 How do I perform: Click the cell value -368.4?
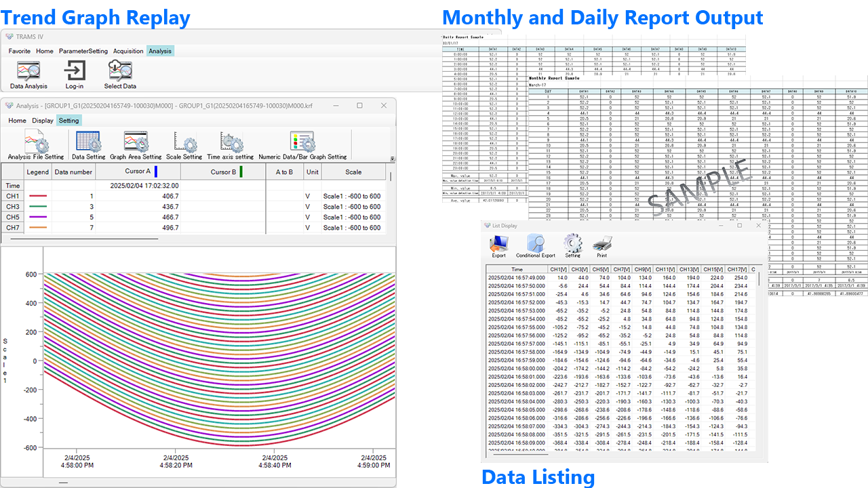coord(561,443)
